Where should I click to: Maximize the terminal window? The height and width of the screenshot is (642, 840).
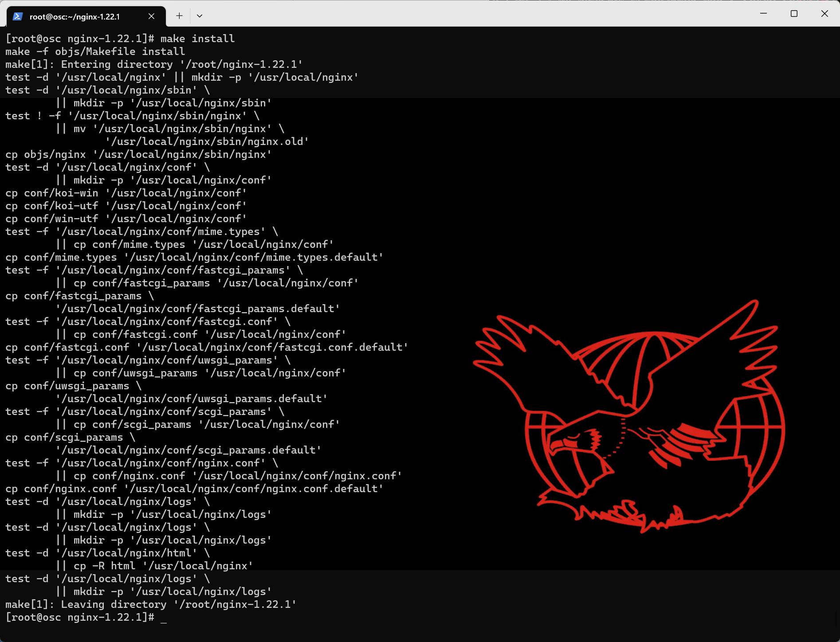pos(794,14)
